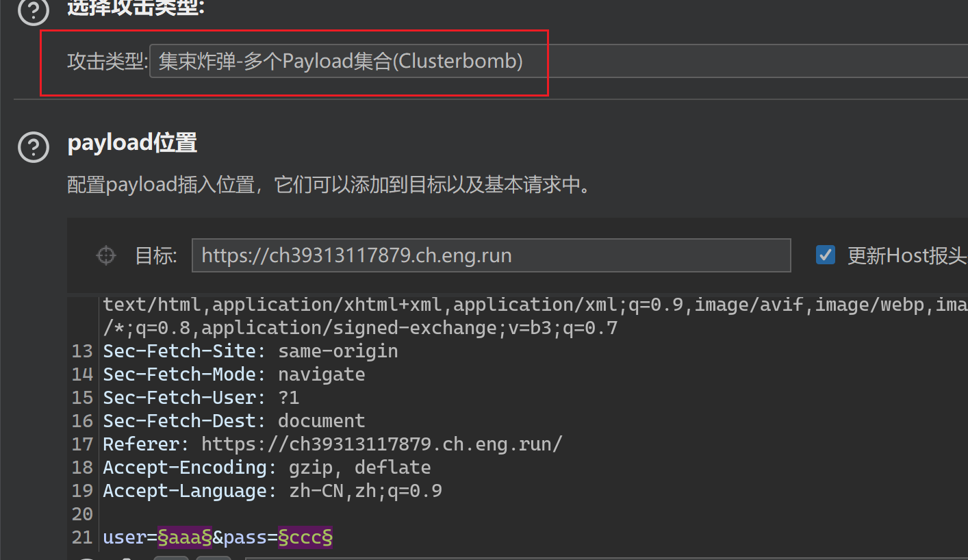Click the user= parameter name
Screen dimensions: 968x560
(130, 537)
